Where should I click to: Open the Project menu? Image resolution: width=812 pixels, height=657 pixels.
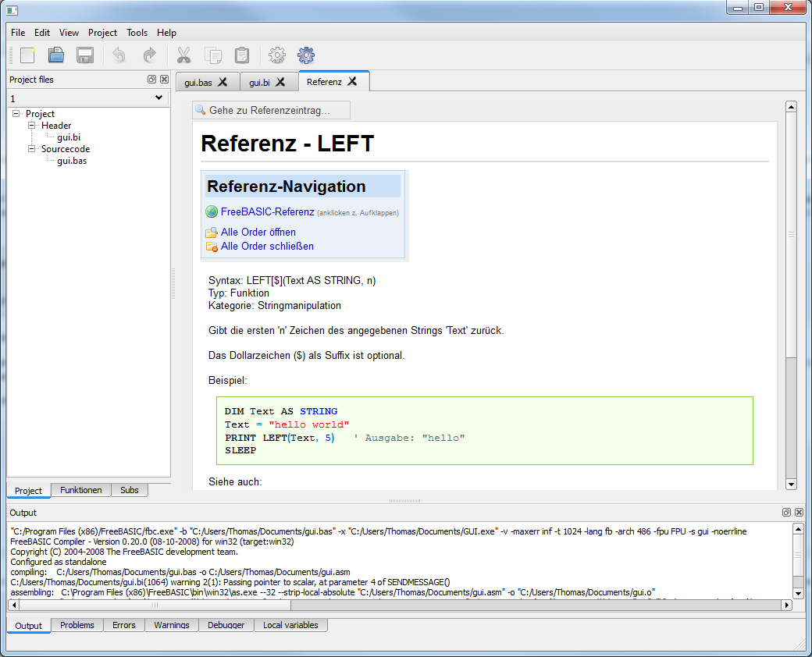click(x=102, y=33)
